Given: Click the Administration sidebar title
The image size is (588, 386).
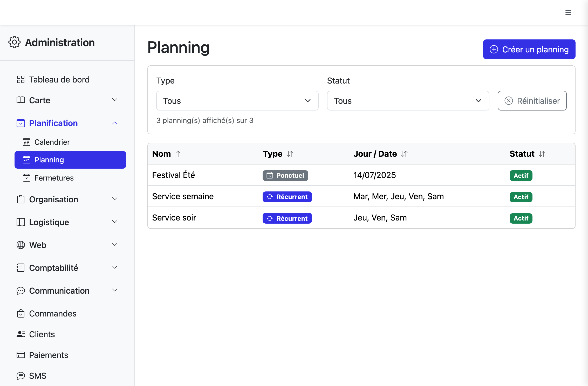Looking at the screenshot, I should tap(60, 42).
